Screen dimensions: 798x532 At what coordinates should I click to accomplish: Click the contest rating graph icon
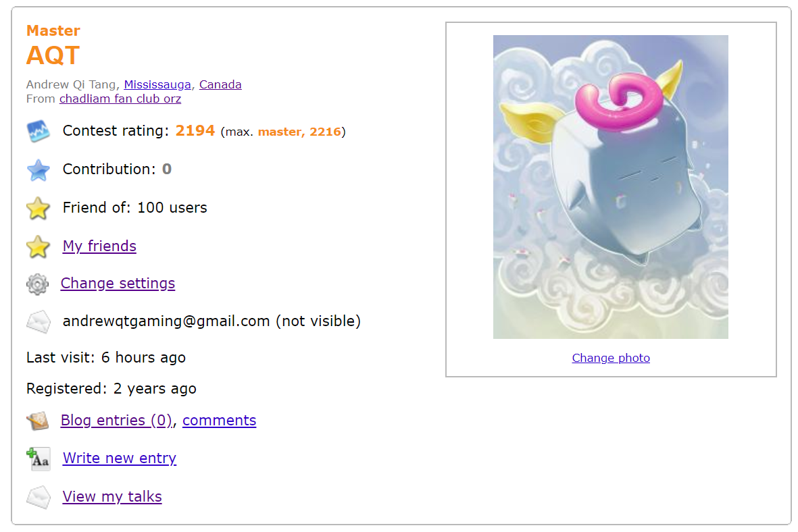38,131
